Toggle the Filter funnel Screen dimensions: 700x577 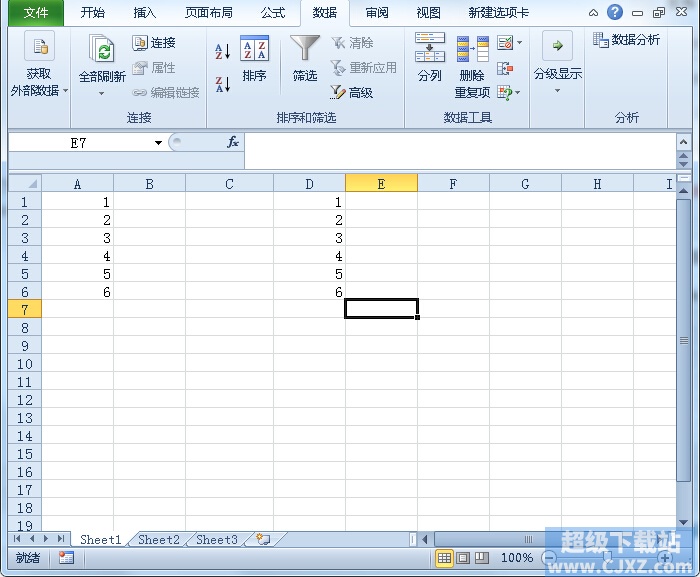click(305, 59)
